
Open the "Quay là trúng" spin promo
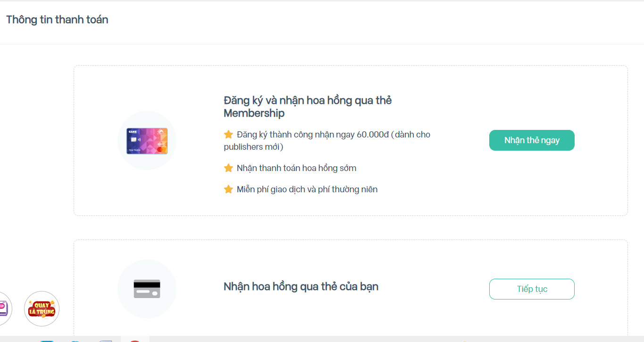point(42,308)
